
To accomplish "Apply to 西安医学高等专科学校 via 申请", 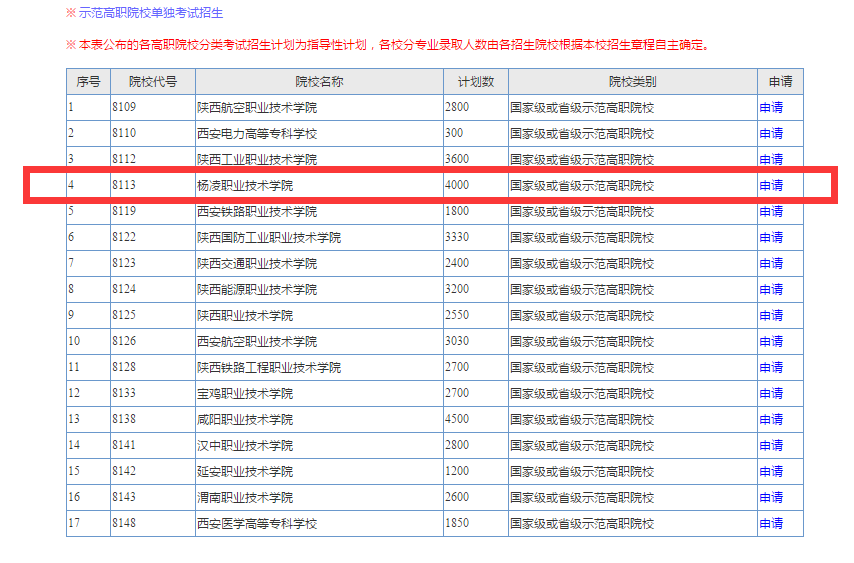I will coord(770,523).
